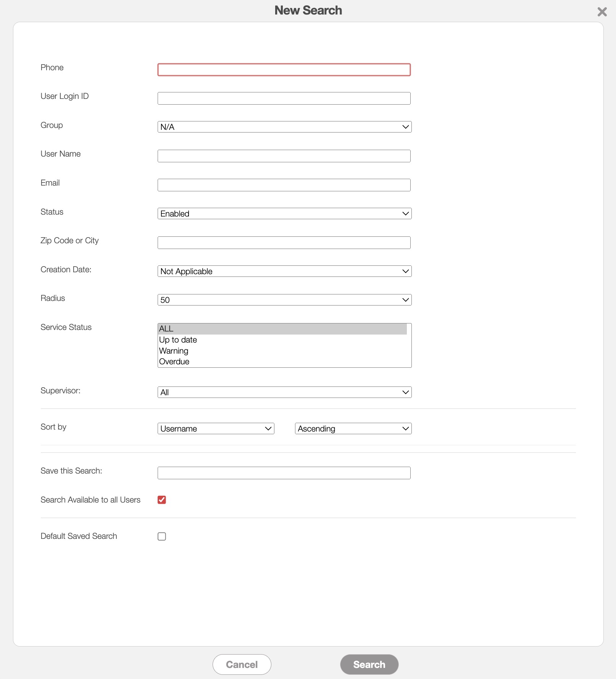This screenshot has height=679, width=616.
Task: Expand the Status dropdown showing Enabled
Action: click(x=284, y=214)
